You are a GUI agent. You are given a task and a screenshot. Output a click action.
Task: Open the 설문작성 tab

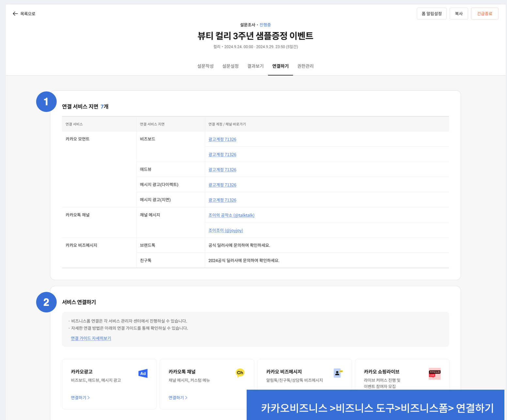(205, 66)
